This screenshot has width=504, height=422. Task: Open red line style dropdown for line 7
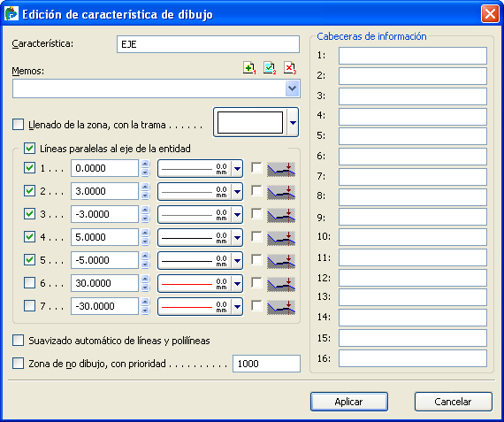click(237, 306)
